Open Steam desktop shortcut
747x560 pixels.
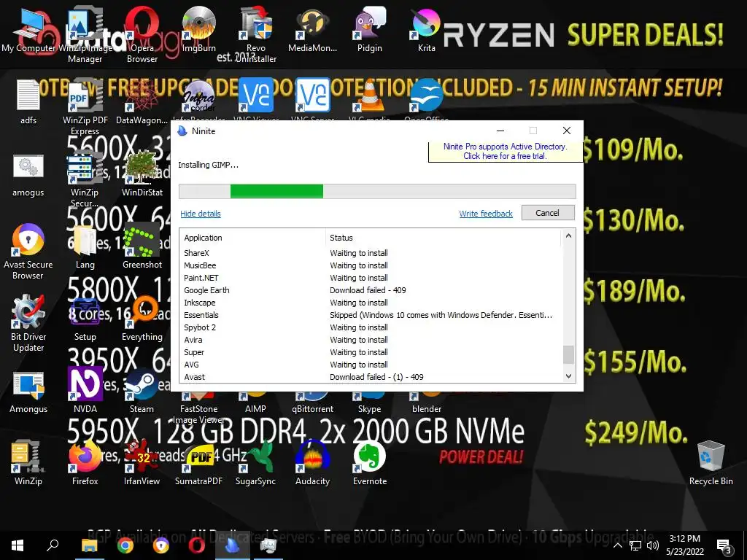click(x=142, y=390)
